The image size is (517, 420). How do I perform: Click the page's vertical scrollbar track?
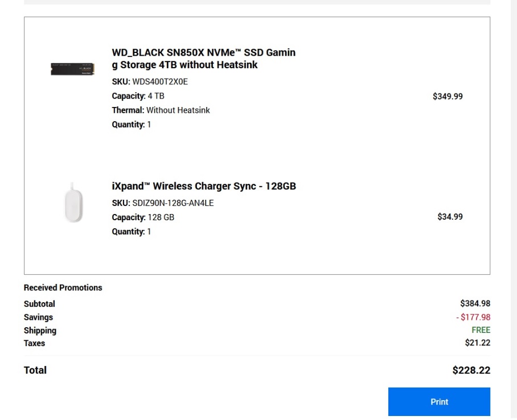(514, 210)
